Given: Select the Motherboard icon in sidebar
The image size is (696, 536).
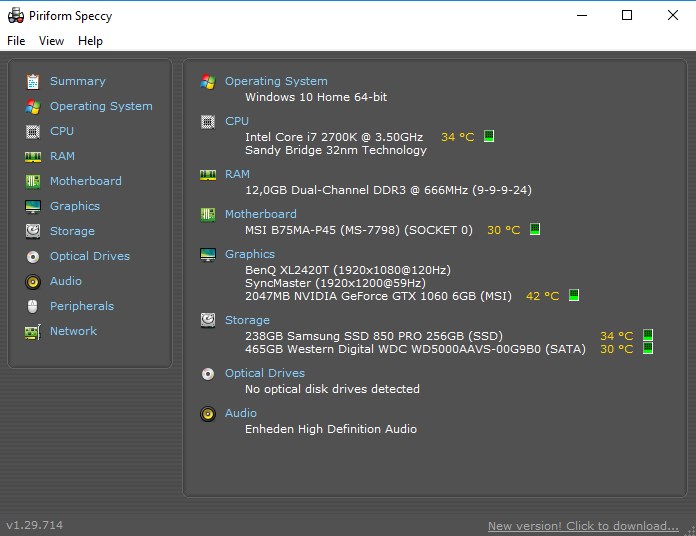Looking at the screenshot, I should point(33,181).
